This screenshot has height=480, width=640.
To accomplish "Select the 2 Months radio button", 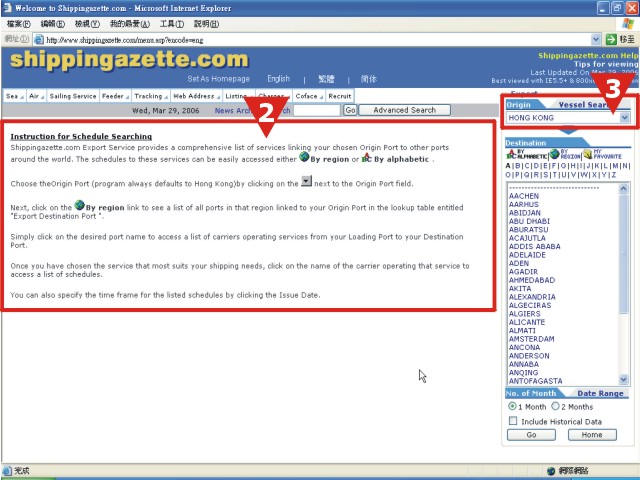I will click(555, 406).
